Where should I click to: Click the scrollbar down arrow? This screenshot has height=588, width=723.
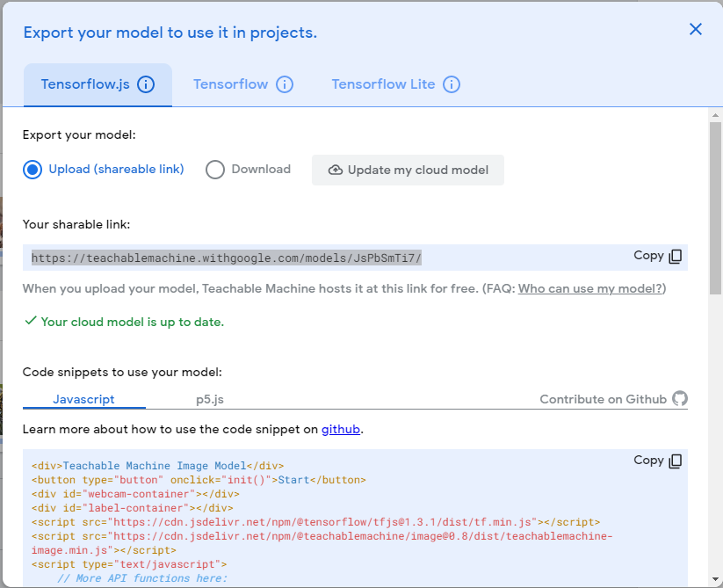point(715,579)
